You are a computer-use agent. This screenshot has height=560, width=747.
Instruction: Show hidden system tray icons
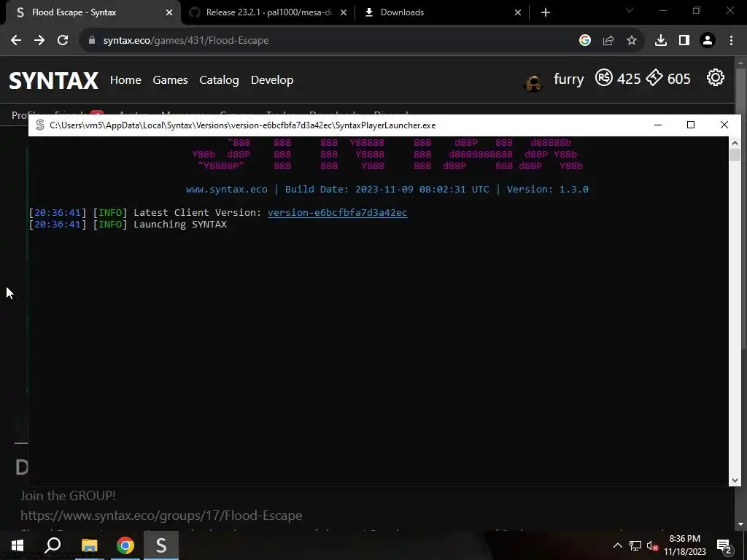tap(617, 545)
